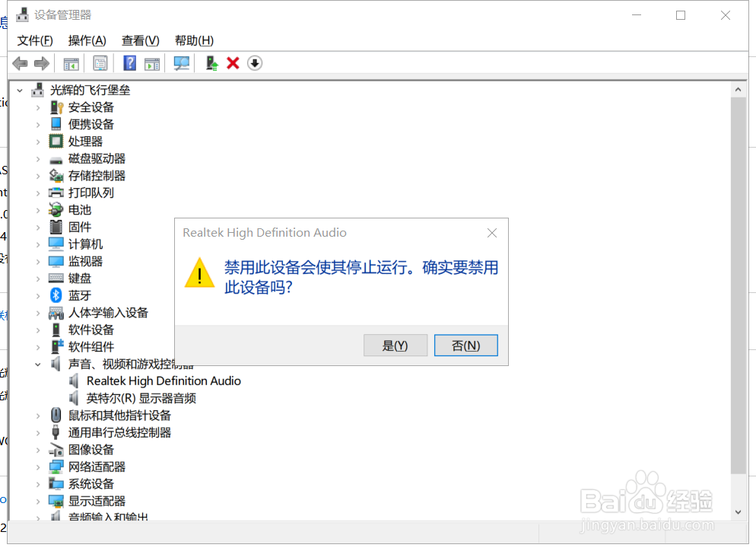Open the 帮助(H) menu
The height and width of the screenshot is (551, 756).
[x=194, y=40]
